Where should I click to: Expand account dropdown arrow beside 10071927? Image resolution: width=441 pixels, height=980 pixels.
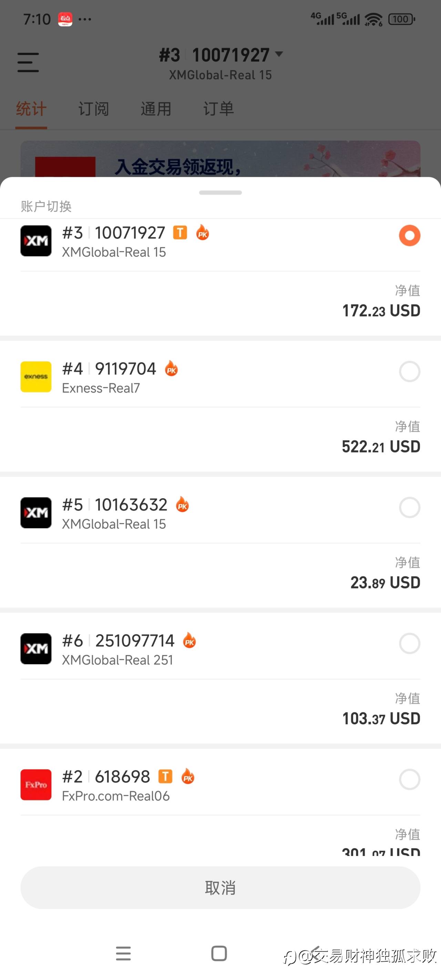tap(279, 54)
